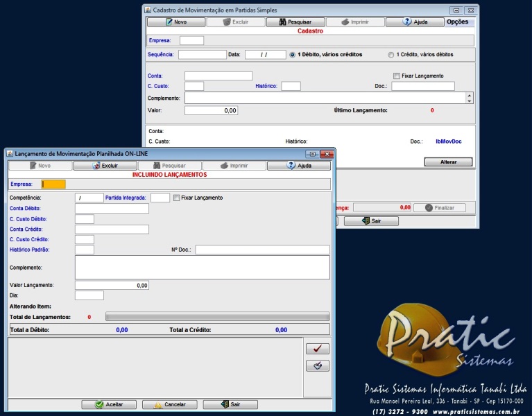Click the Histórico Padrão input field
Viewport: 532px width, 416px height.
pyautogui.click(x=85, y=250)
